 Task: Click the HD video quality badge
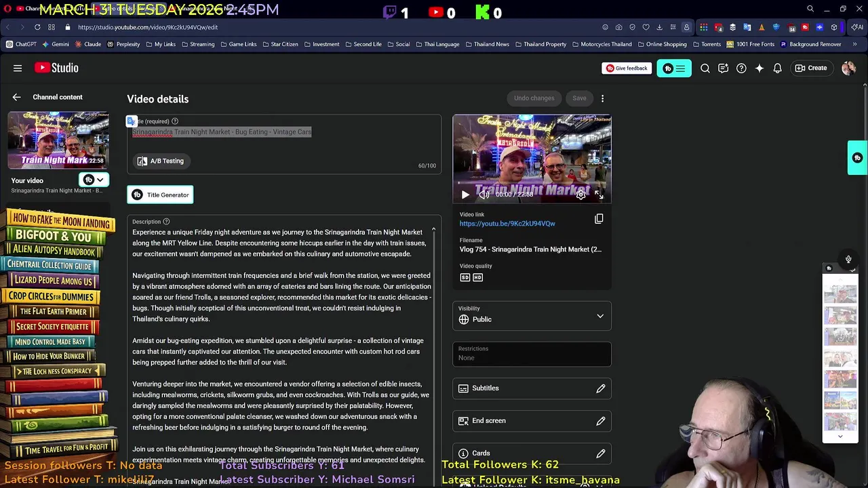click(x=477, y=277)
